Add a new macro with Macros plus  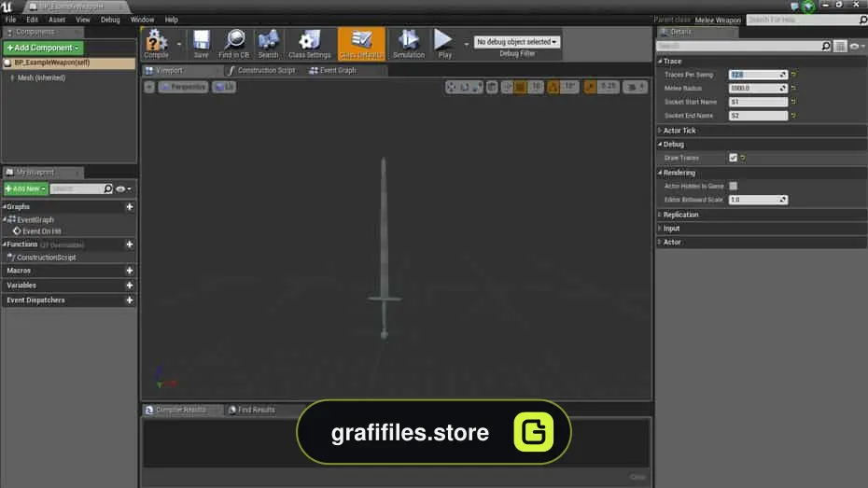[x=130, y=271]
